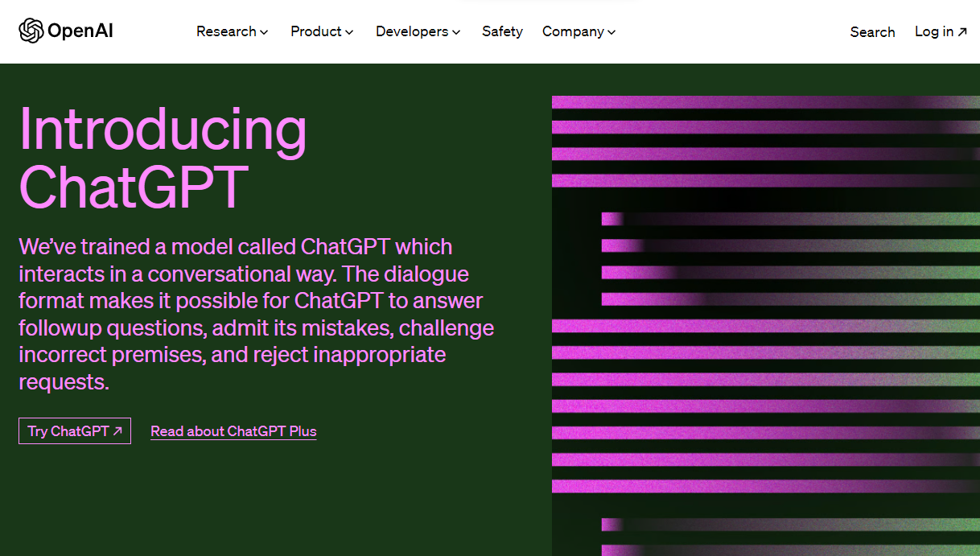Screen dimensions: 980x556
Task: Expand the Developers dropdown chevron
Action: (x=456, y=32)
